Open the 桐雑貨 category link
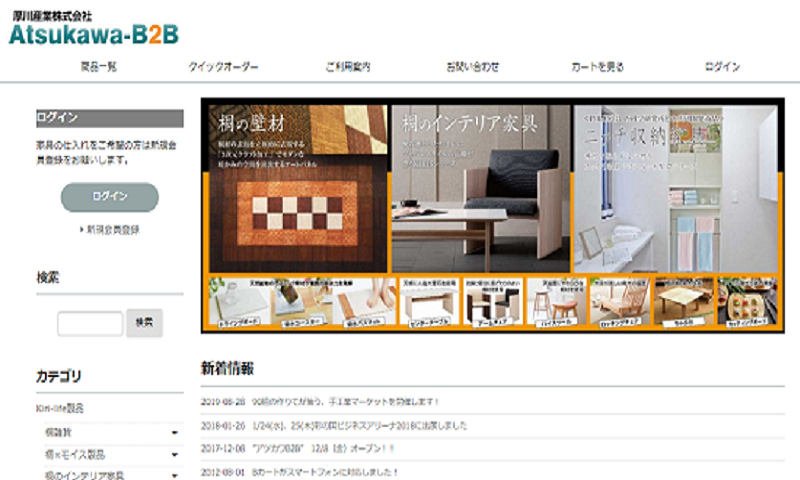800x480 pixels. [x=58, y=433]
